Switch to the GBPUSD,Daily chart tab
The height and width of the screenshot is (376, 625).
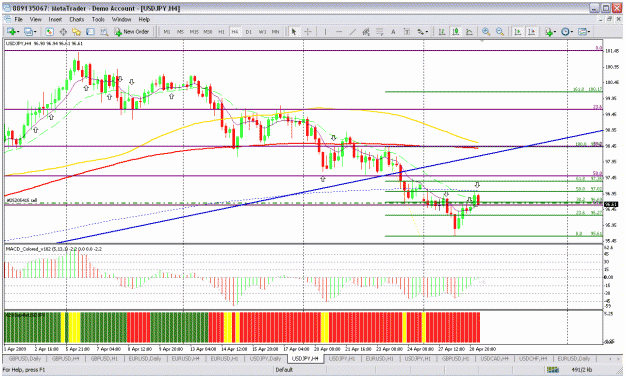pos(25,358)
